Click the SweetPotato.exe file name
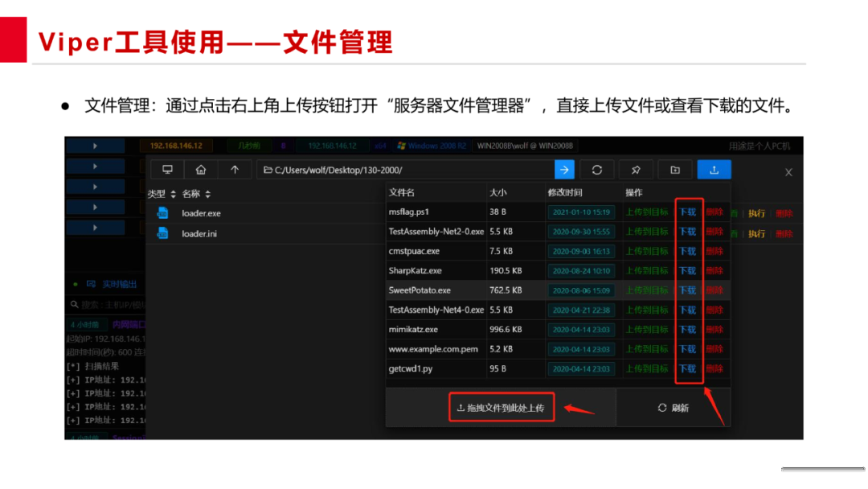The height and width of the screenshot is (489, 868). [420, 290]
